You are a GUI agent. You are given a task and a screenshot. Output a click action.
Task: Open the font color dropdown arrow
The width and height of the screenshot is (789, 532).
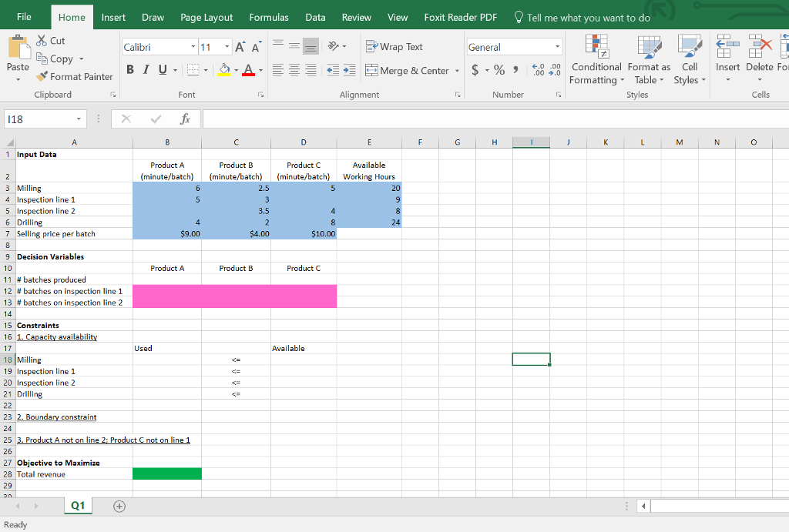pos(260,70)
